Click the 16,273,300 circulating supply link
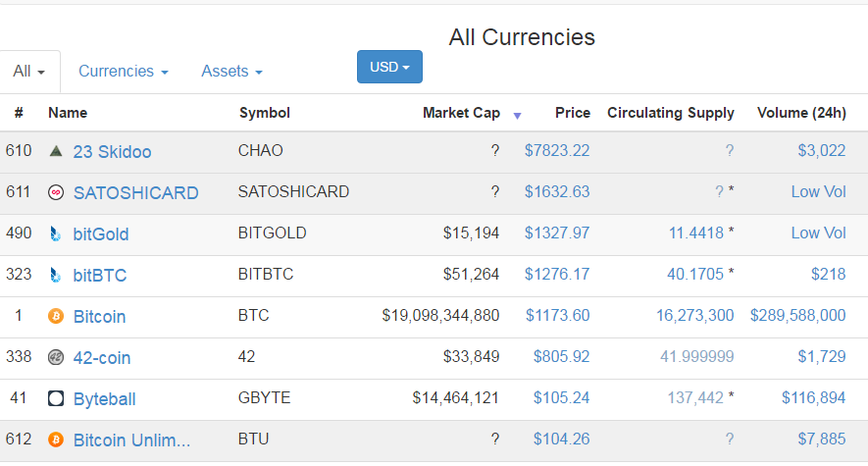The image size is (868, 466). (694, 316)
